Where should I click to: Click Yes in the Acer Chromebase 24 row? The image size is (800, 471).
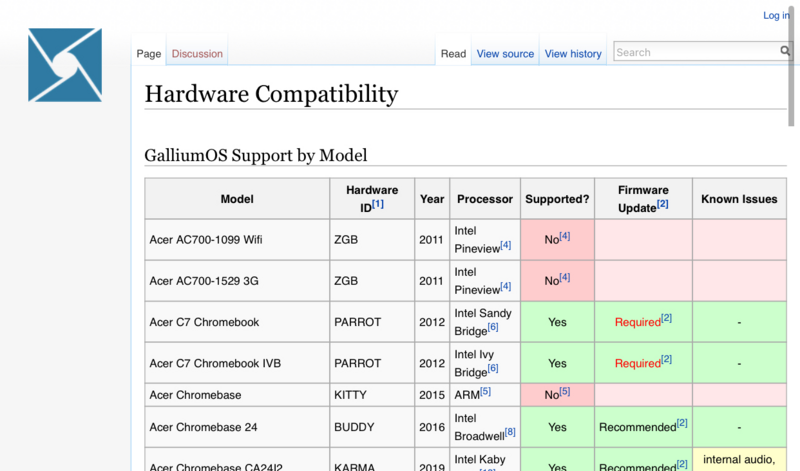click(x=557, y=427)
